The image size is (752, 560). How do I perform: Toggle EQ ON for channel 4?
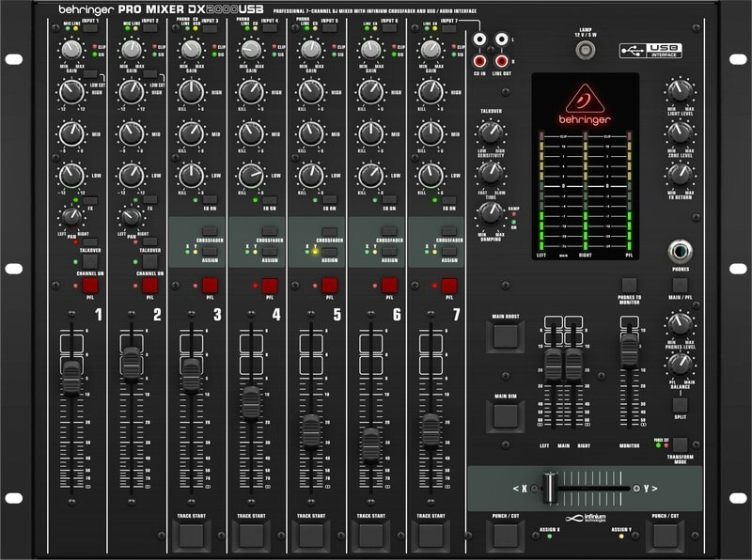point(270,200)
